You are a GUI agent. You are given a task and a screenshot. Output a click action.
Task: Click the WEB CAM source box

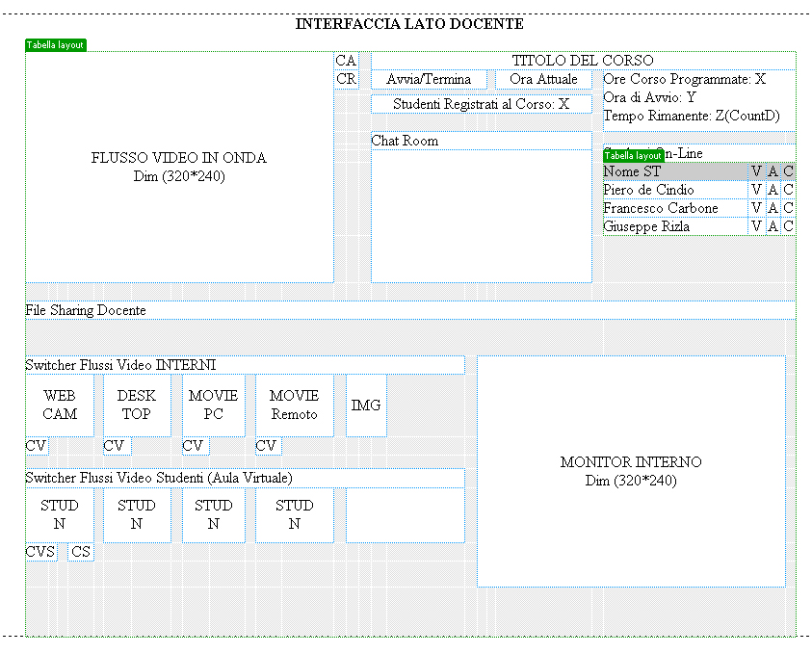[x=59, y=405]
